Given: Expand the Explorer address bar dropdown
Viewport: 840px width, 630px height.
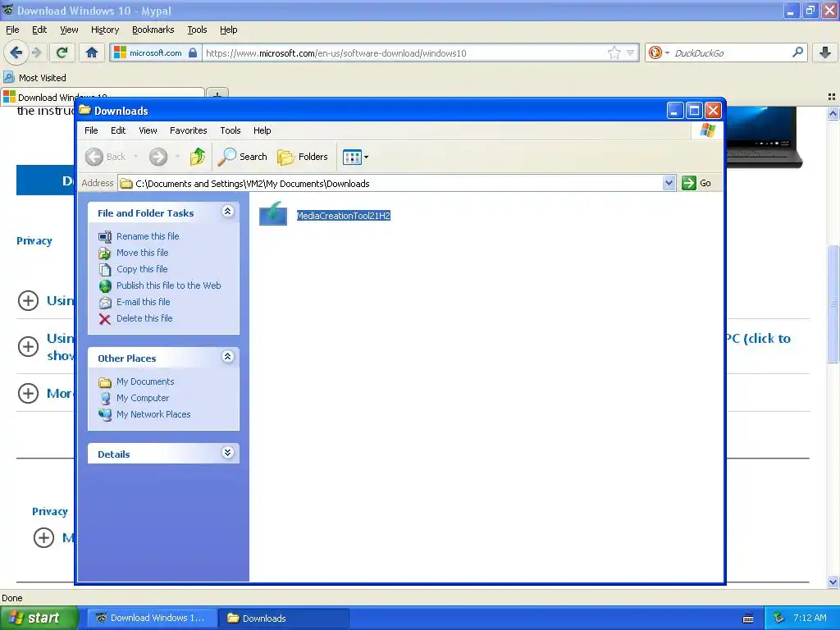Looking at the screenshot, I should (x=669, y=183).
